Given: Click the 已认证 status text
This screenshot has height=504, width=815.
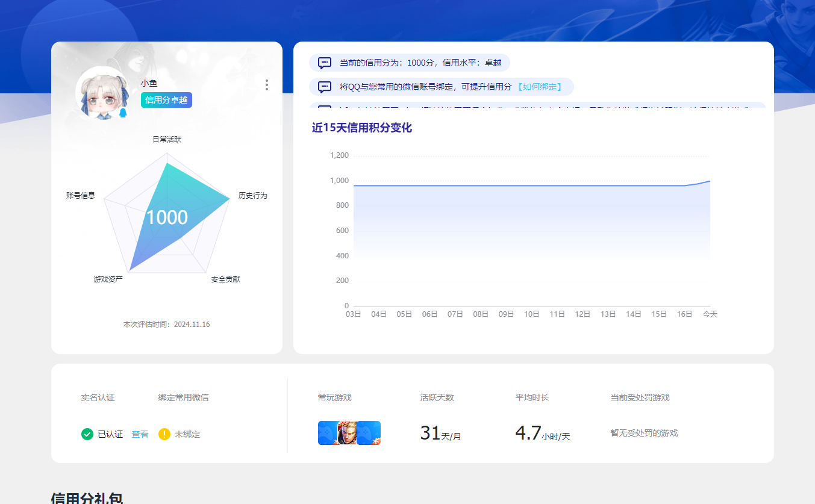Looking at the screenshot, I should pyautogui.click(x=110, y=434).
